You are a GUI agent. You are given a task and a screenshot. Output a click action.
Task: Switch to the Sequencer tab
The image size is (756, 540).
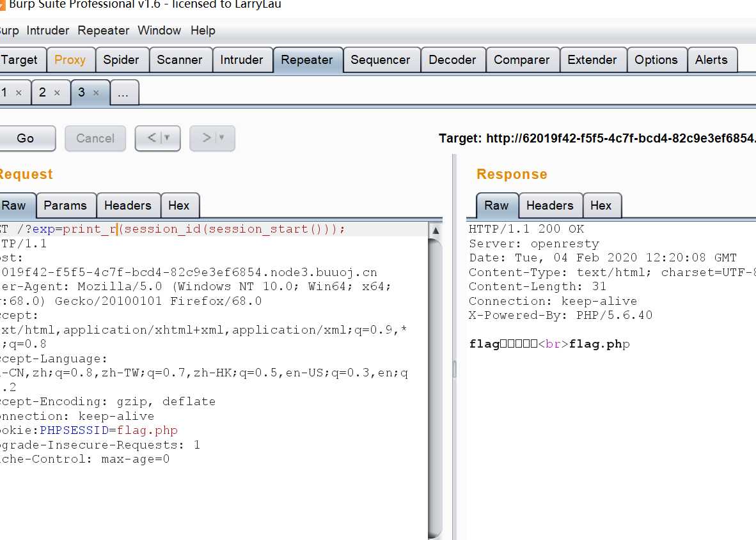click(381, 59)
